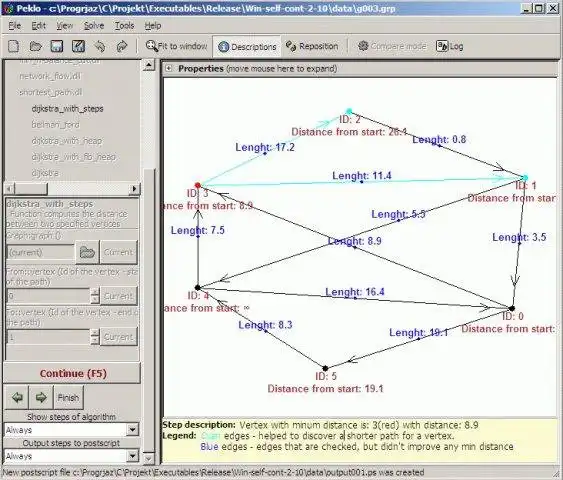Open the View menu

coord(65,26)
